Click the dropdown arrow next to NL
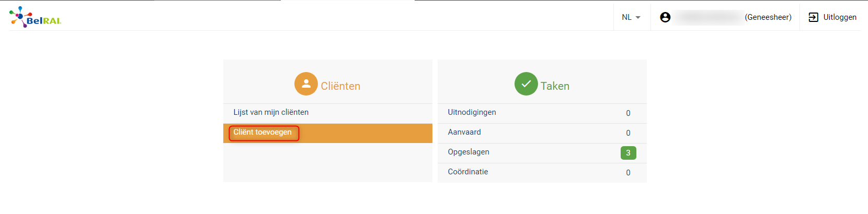 [x=638, y=18]
